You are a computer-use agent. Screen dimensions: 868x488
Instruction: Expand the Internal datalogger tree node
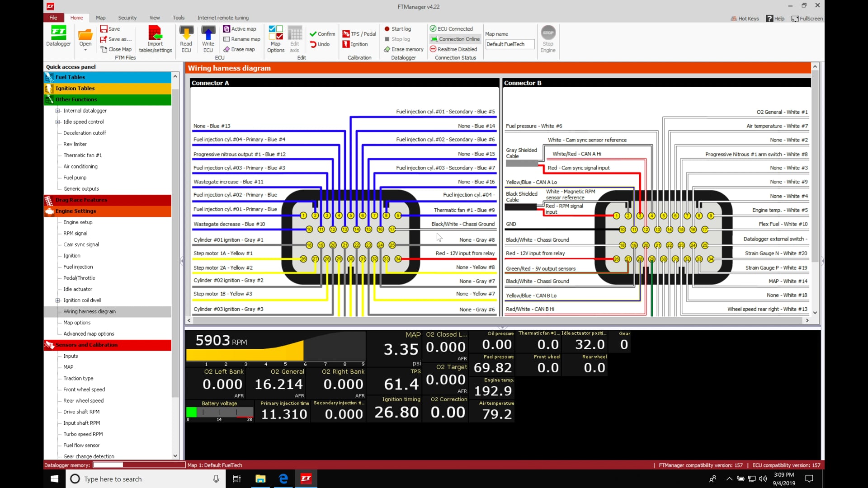click(x=57, y=111)
